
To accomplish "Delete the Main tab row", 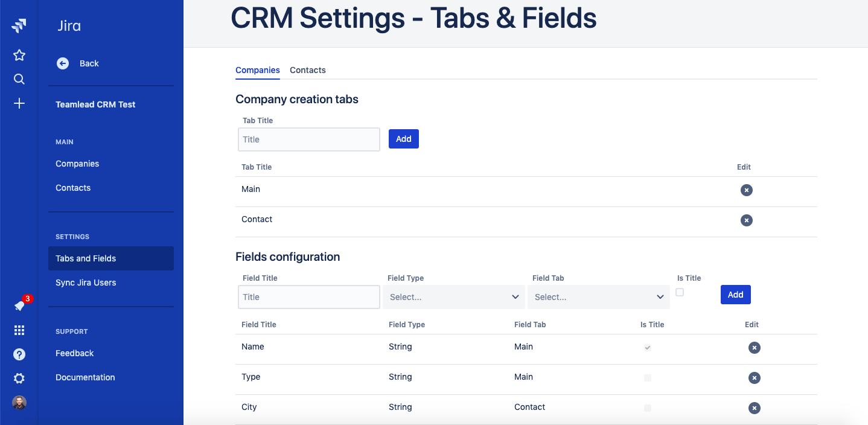I will [x=747, y=190].
